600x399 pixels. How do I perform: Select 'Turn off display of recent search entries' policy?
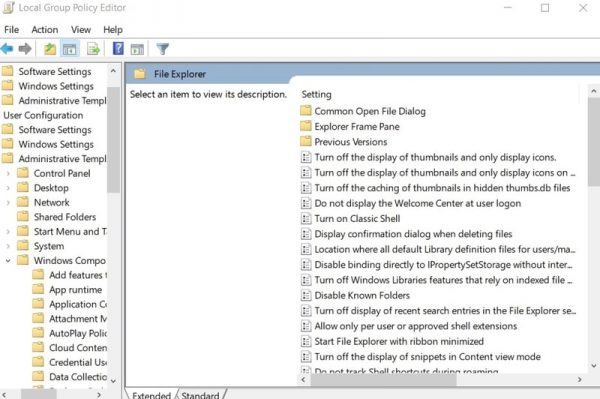[x=445, y=311]
